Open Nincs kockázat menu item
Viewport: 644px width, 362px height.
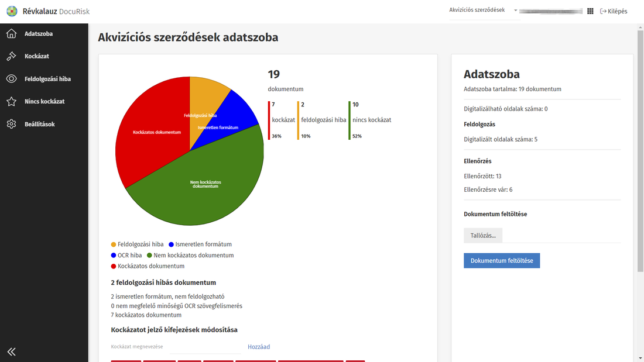pos(44,102)
